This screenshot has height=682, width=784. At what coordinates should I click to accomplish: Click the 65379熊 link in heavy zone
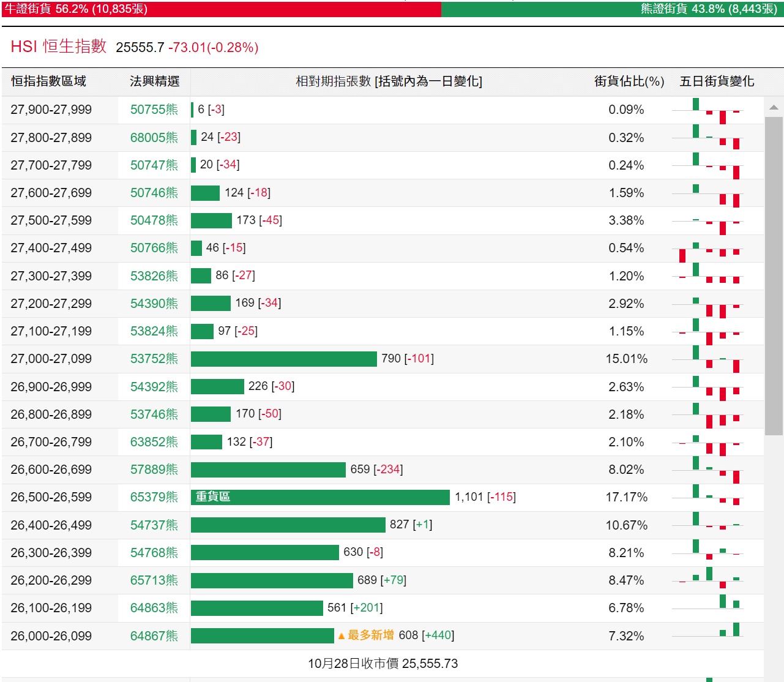154,497
